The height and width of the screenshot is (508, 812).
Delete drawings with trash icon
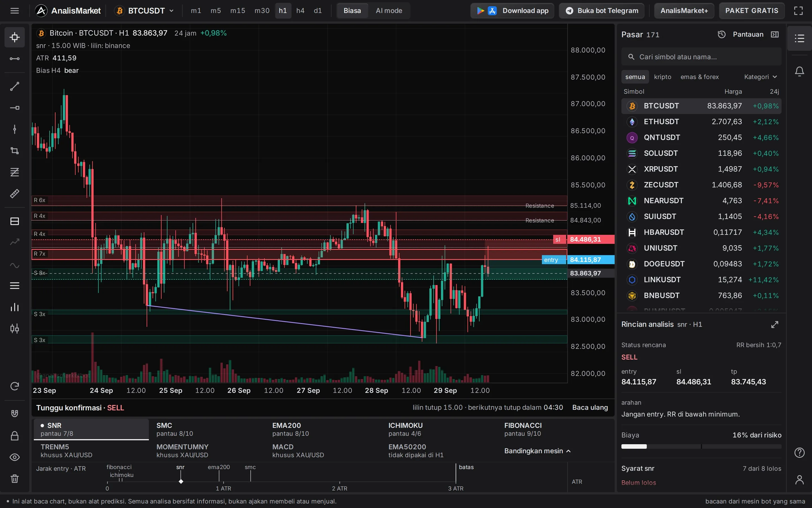(14, 478)
